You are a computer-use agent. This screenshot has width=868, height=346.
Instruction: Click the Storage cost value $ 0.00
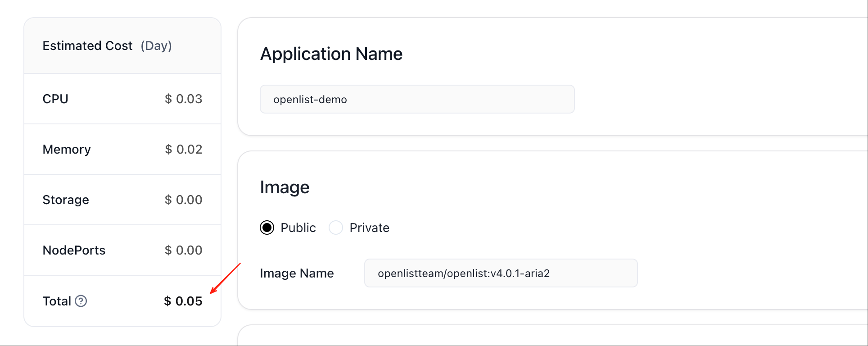coord(183,200)
